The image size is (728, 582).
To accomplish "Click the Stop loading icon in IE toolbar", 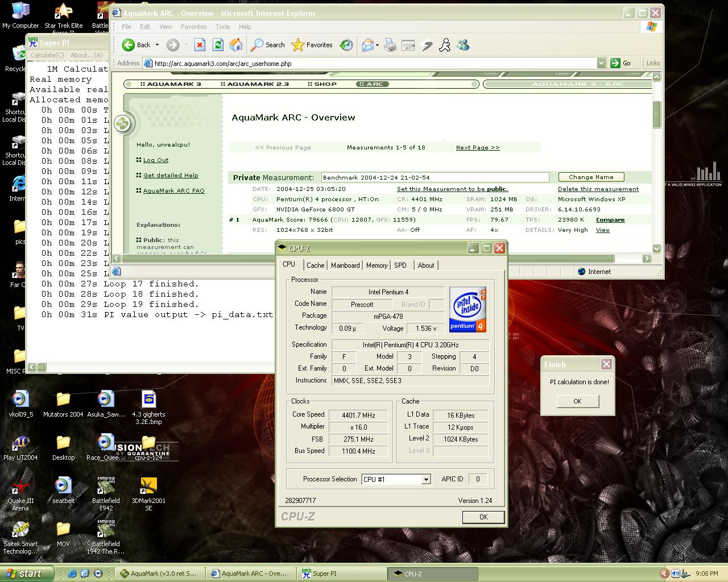I will click(200, 45).
